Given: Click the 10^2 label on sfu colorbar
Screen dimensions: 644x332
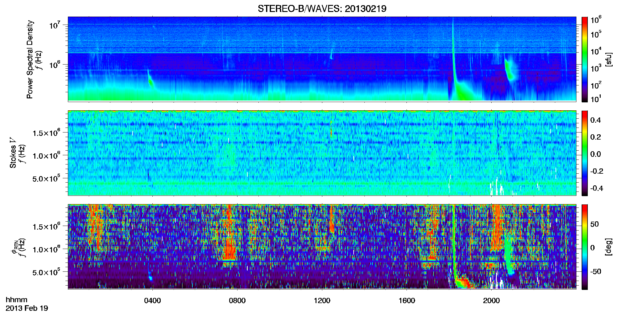Looking at the screenshot, I should pyautogui.click(x=596, y=85).
